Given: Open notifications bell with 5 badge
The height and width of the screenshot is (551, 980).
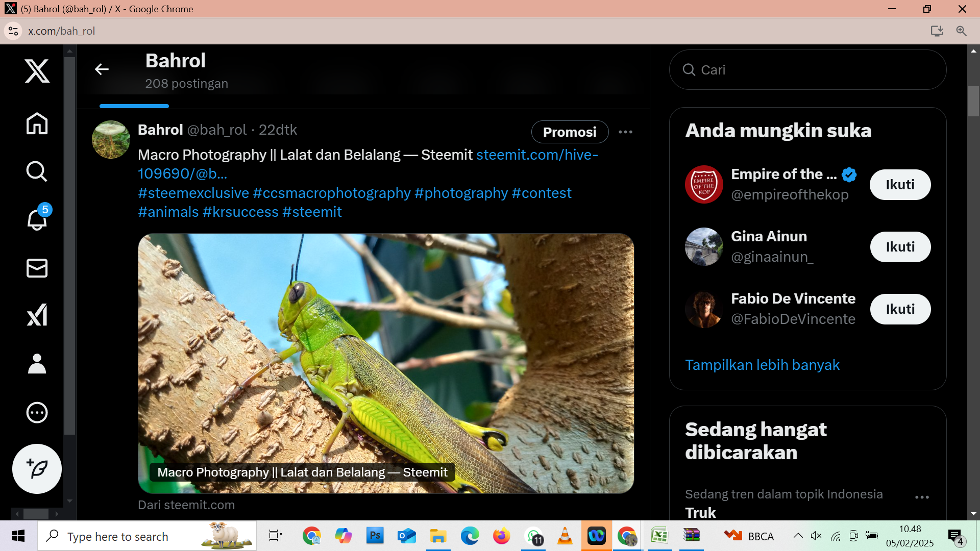Looking at the screenshot, I should (x=37, y=219).
